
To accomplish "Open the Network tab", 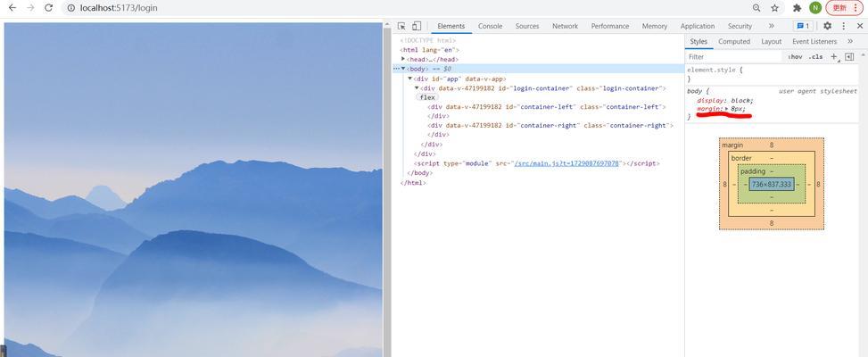I will point(565,26).
